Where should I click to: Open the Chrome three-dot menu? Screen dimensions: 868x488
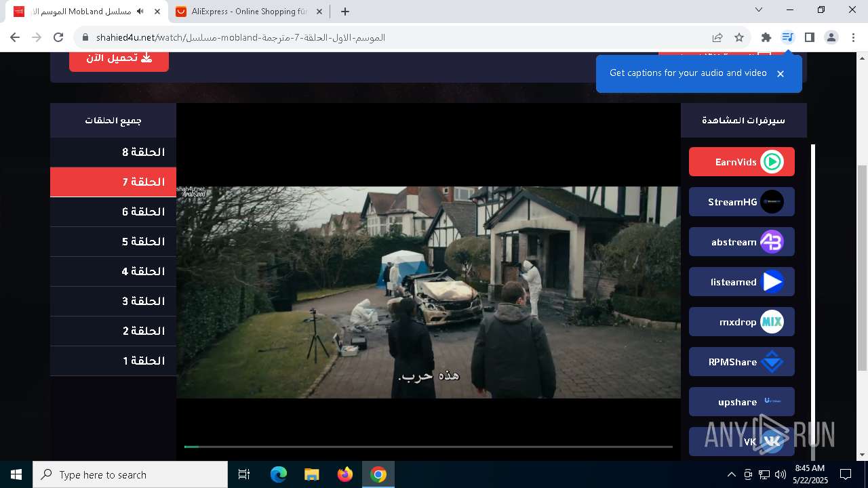tap(853, 37)
